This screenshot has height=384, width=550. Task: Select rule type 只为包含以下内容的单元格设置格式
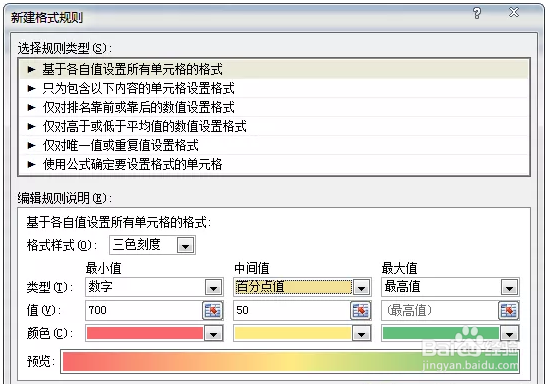pyautogui.click(x=274, y=88)
